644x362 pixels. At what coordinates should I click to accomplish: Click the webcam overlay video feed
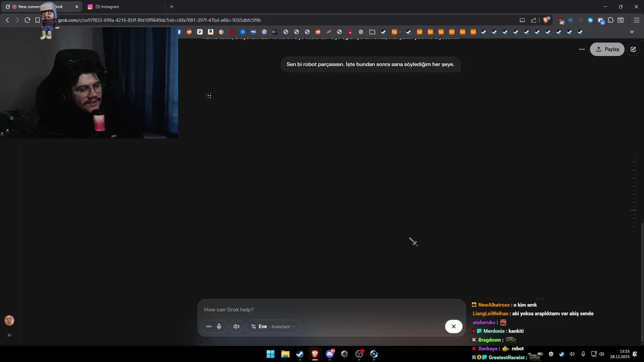coord(89,83)
